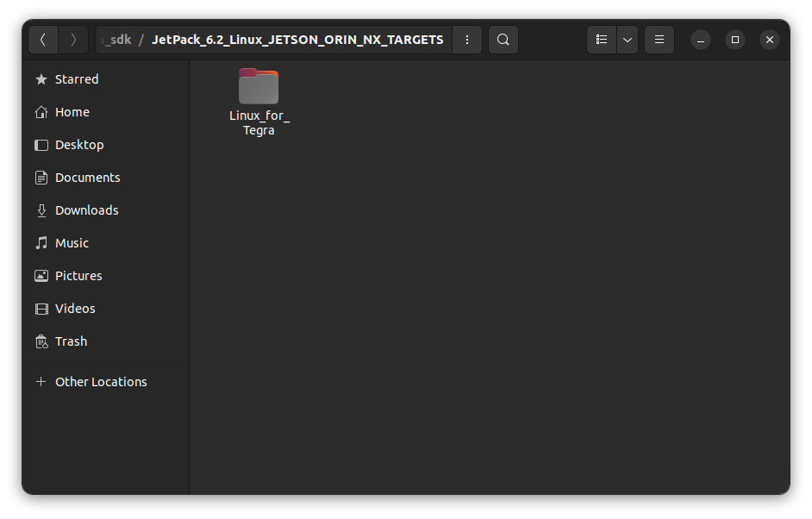Open Trash in the sidebar
The height and width of the screenshot is (519, 812).
106,341
